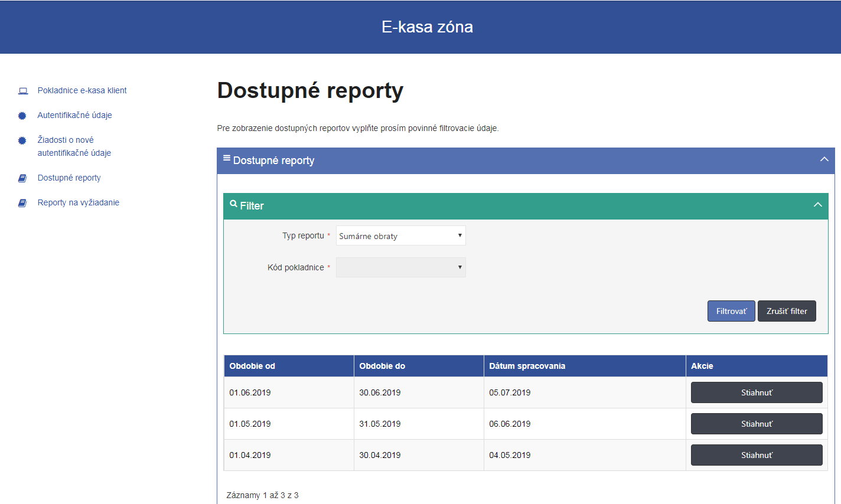This screenshot has width=841, height=504.
Task: Click the E-kasa zóna header title
Action: point(427,27)
